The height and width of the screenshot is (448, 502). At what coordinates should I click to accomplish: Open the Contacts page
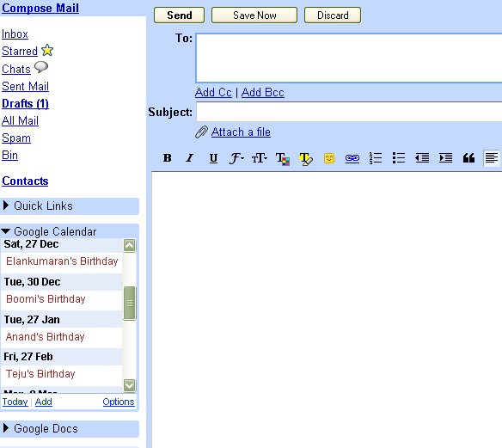[x=25, y=181]
